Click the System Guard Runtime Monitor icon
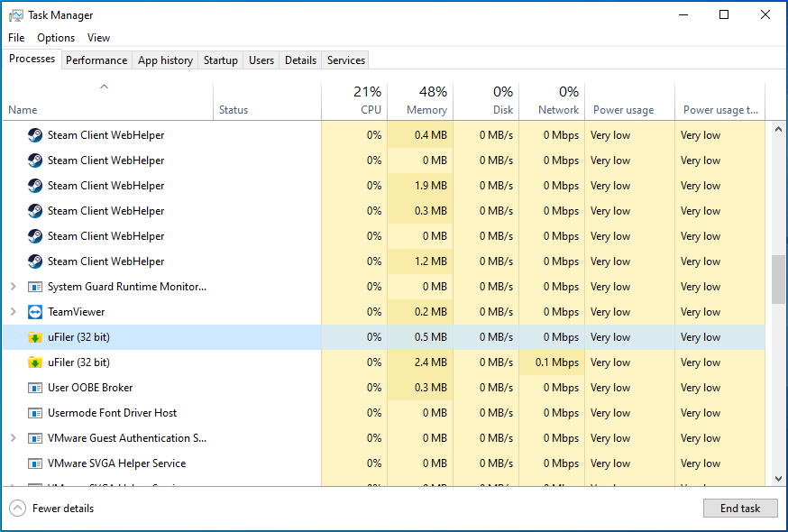Viewport: 788px width, 532px height. pyautogui.click(x=35, y=287)
